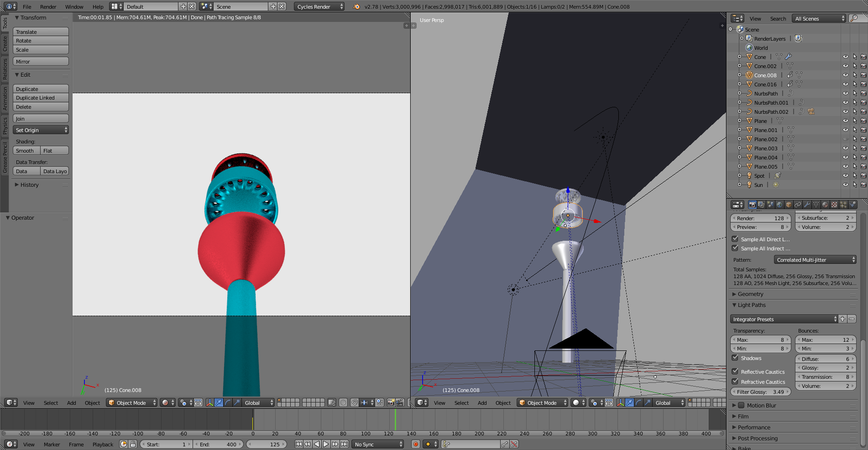Click the proportional editing icon in left viewport

pos(343,402)
